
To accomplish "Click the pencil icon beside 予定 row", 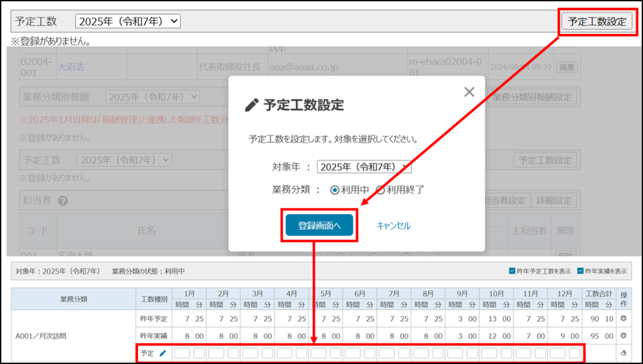I will [162, 353].
